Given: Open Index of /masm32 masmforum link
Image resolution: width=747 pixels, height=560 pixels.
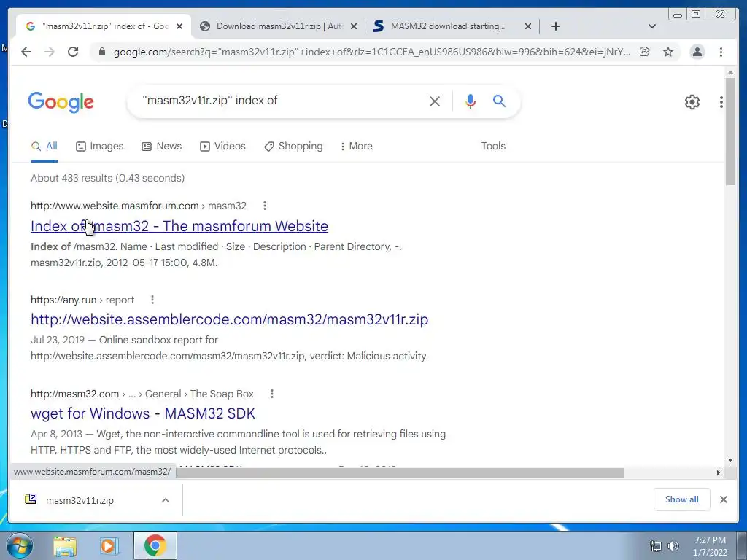Looking at the screenshot, I should tap(179, 226).
